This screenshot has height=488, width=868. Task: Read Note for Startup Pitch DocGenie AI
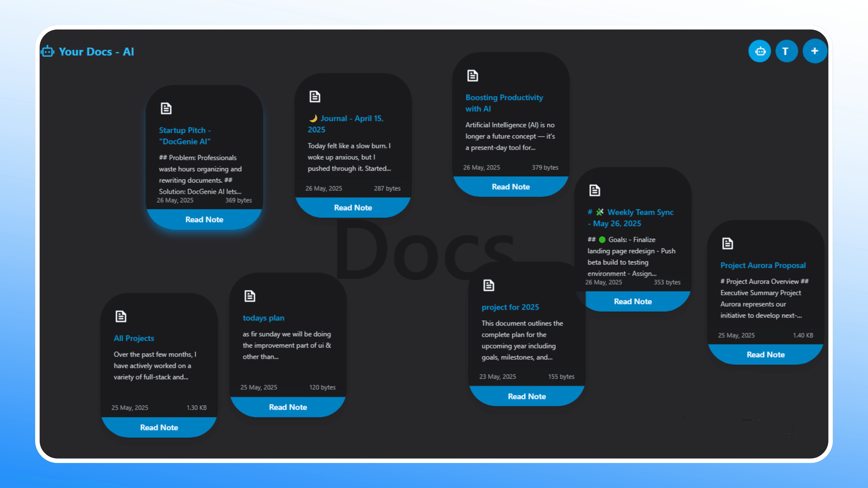point(204,219)
